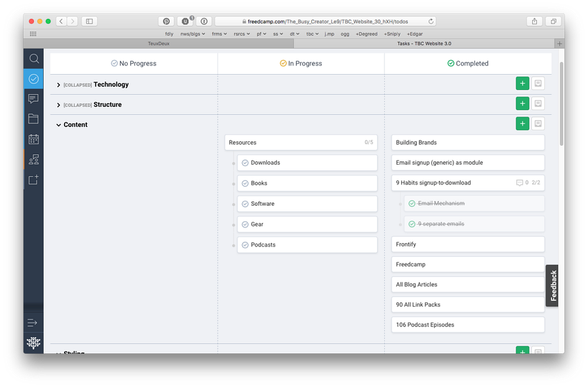Expand the collapsed Technology list

point(58,85)
